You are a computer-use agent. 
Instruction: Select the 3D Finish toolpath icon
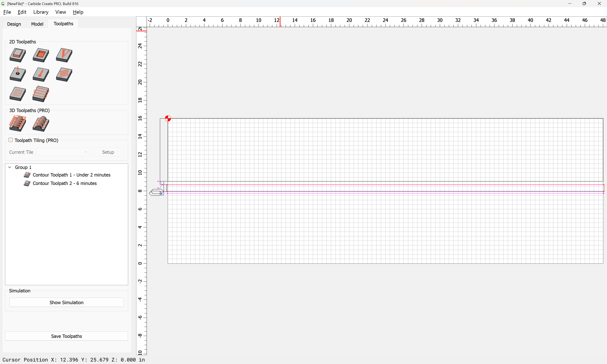point(41,123)
